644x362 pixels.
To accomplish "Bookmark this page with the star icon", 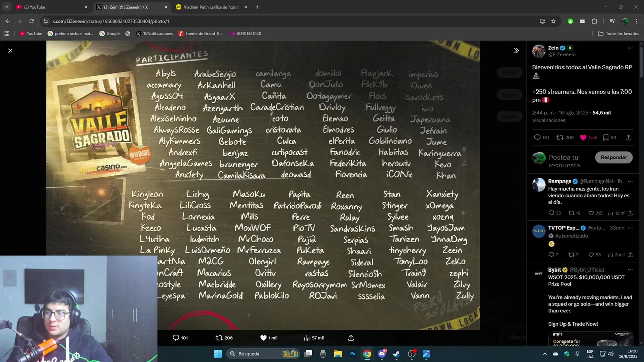I will 553,21.
